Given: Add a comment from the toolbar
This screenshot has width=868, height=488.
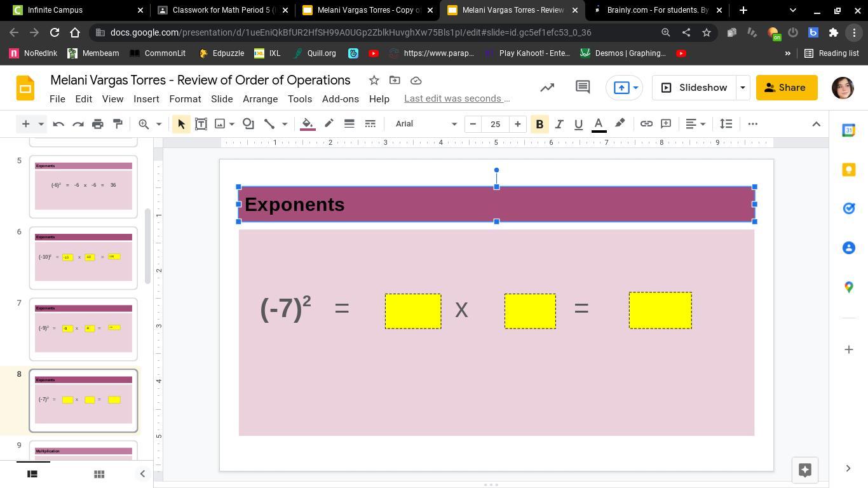Looking at the screenshot, I should pyautogui.click(x=666, y=124).
